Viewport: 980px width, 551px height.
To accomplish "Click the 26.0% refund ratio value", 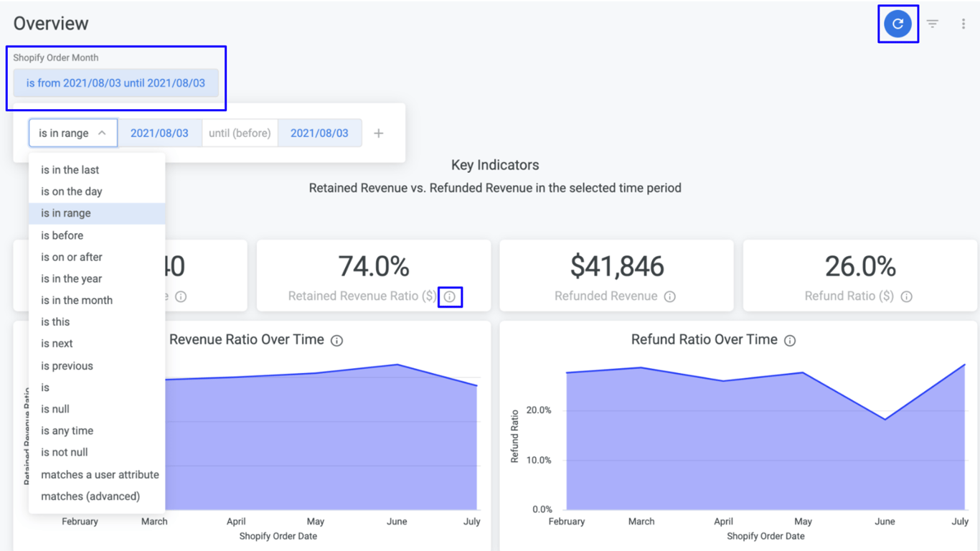I will (860, 266).
